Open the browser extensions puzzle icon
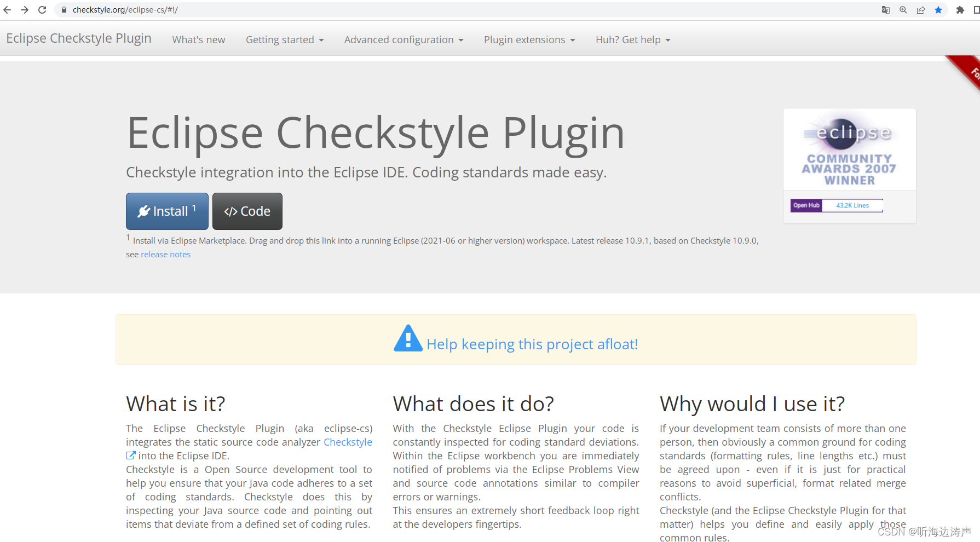This screenshot has height=542, width=980. coord(960,10)
